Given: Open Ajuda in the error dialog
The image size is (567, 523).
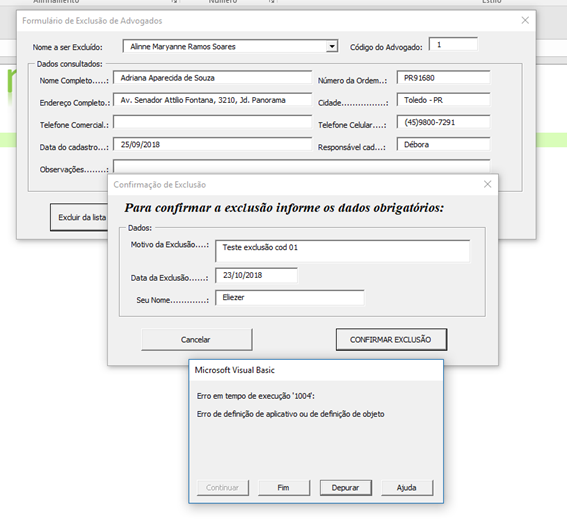Looking at the screenshot, I should pyautogui.click(x=407, y=488).
